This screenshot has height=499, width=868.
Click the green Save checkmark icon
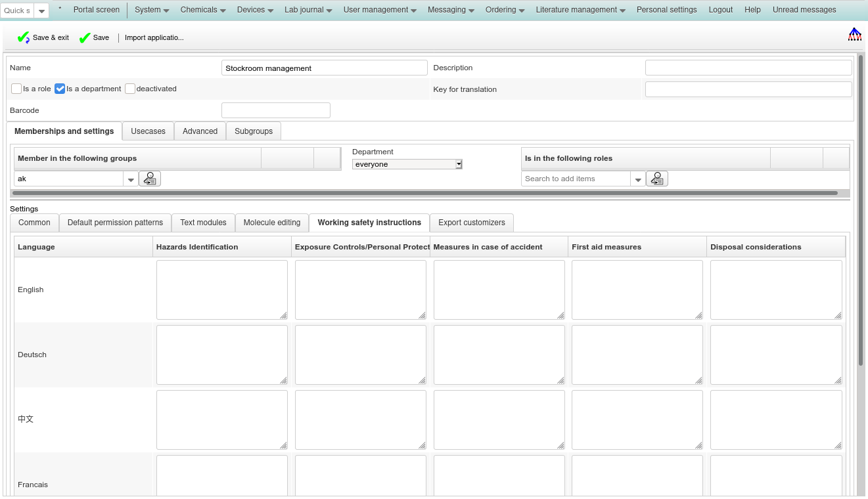[x=85, y=38]
